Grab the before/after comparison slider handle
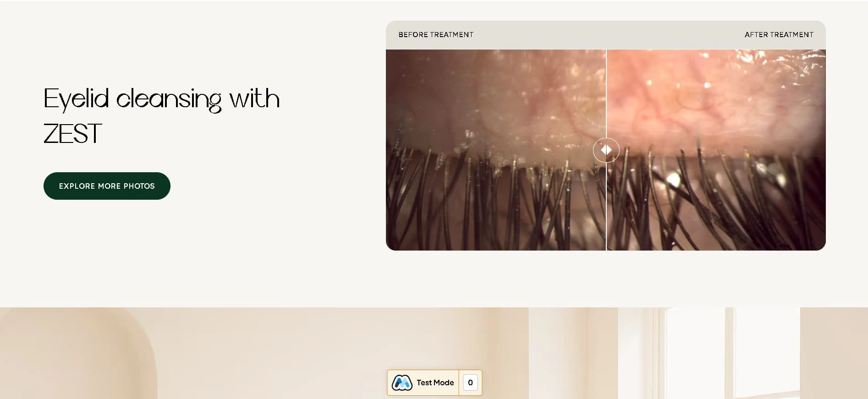This screenshot has height=399, width=868. (606, 150)
